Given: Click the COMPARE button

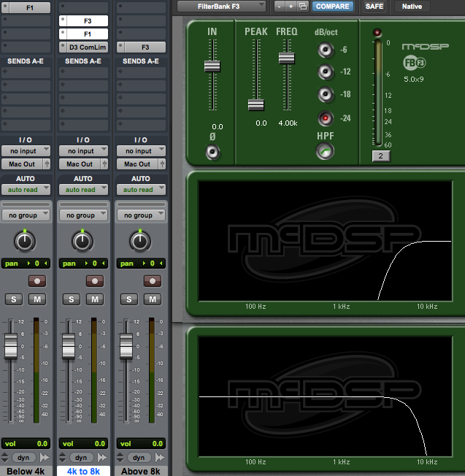Looking at the screenshot, I should pos(332,7).
